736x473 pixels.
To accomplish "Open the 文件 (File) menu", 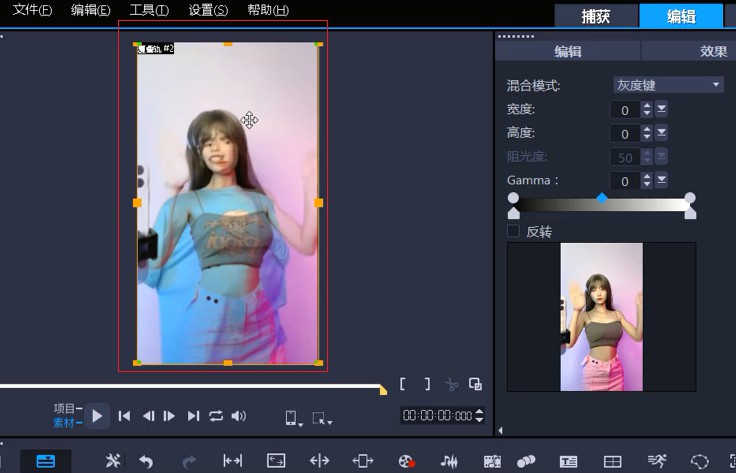I will pos(32,10).
